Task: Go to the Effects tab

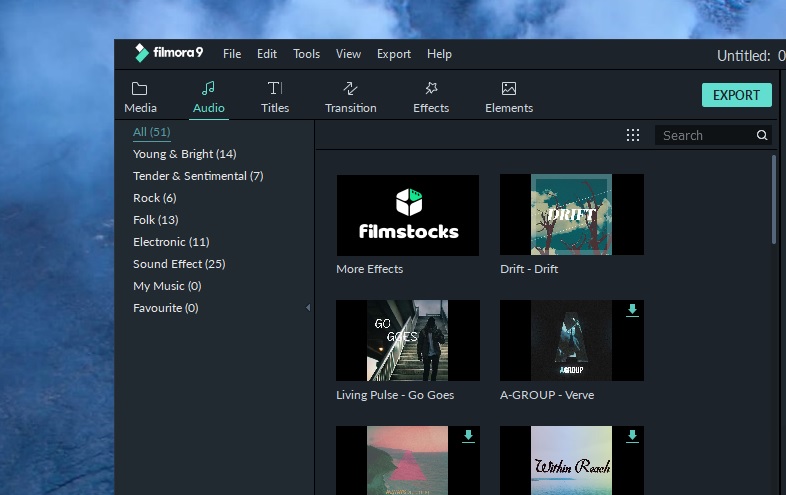Action: pyautogui.click(x=431, y=97)
